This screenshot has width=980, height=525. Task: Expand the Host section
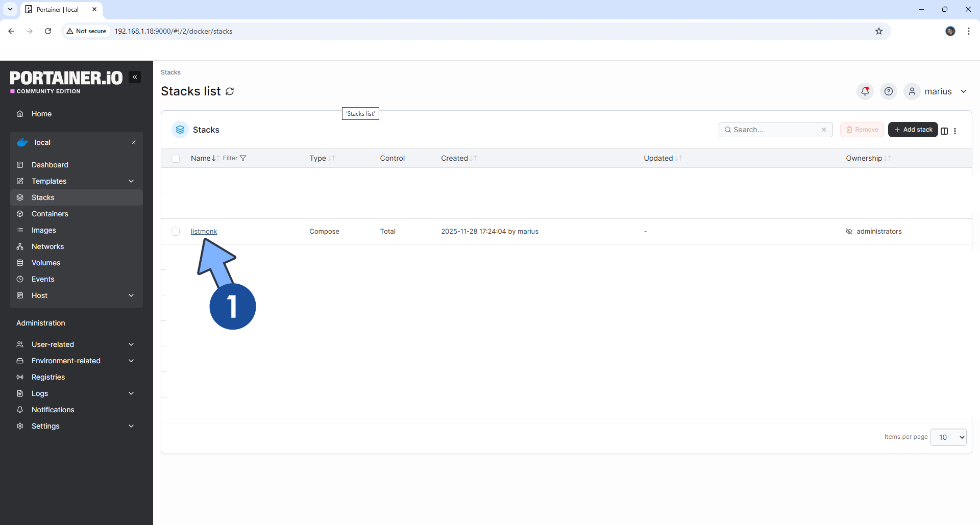pos(131,295)
